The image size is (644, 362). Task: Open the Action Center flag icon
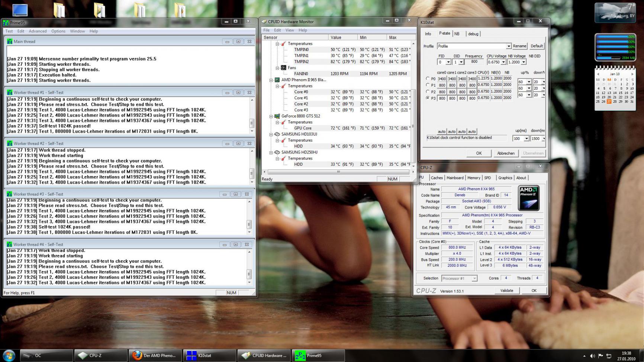click(600, 356)
